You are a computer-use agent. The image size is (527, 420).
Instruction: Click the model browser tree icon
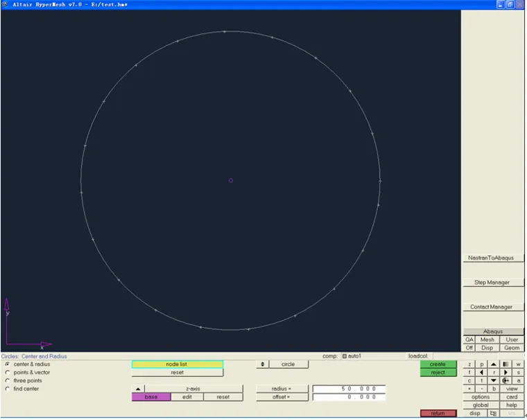point(493,413)
